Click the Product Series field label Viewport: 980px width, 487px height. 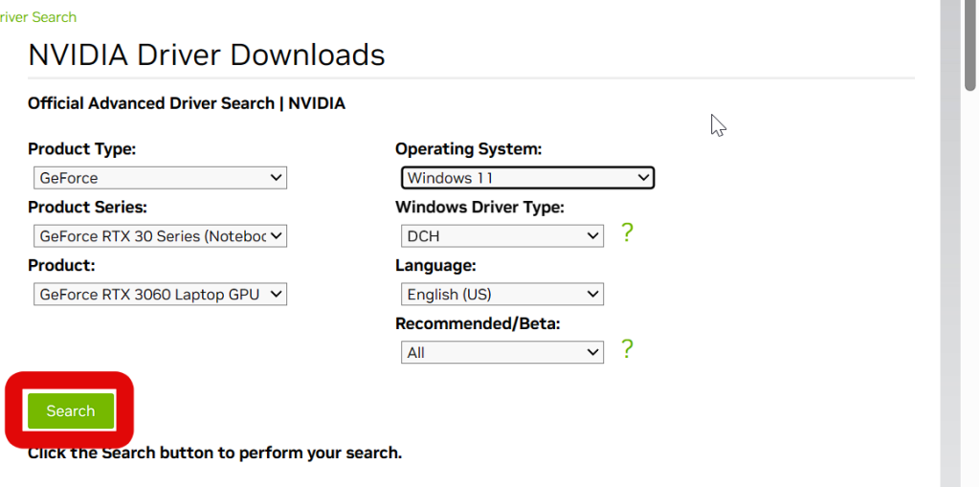point(87,208)
